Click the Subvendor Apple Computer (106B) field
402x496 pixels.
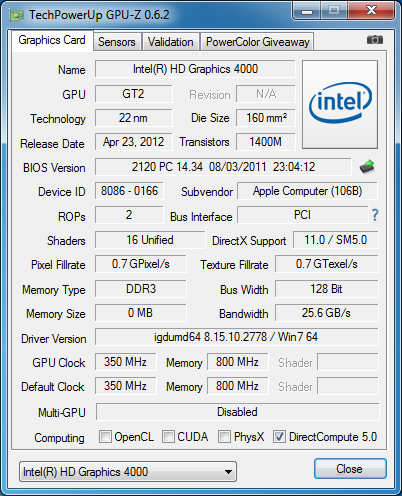pos(307,191)
